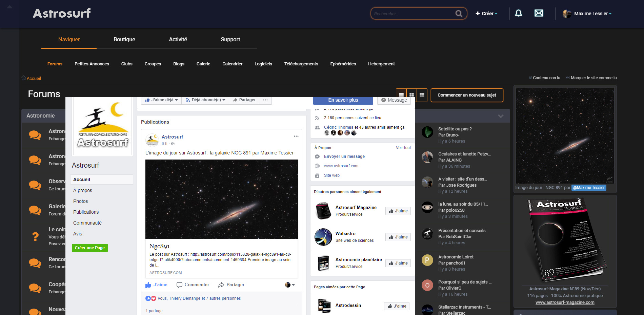Open the Galerie menu item
Screen dimensions: 644x315
tap(203, 64)
